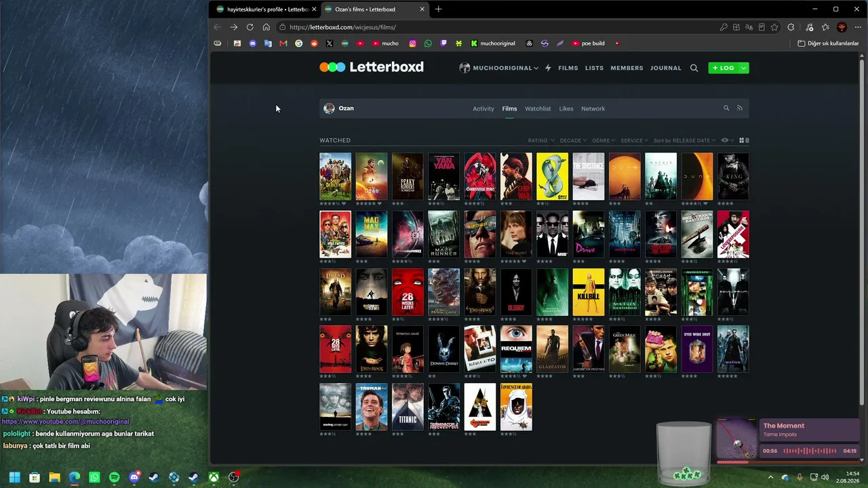This screenshot has height=488, width=868.
Task: Go to LISTS in the top navigation
Action: tap(594, 68)
